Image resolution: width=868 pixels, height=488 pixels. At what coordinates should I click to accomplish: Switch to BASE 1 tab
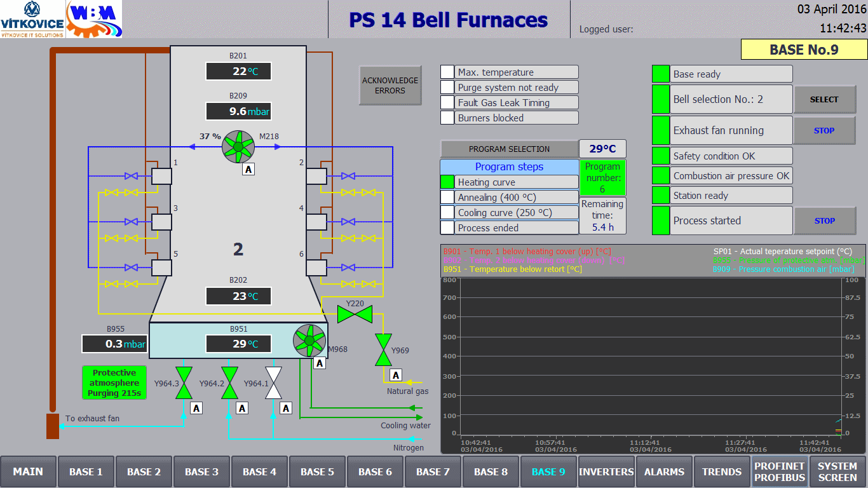click(86, 471)
